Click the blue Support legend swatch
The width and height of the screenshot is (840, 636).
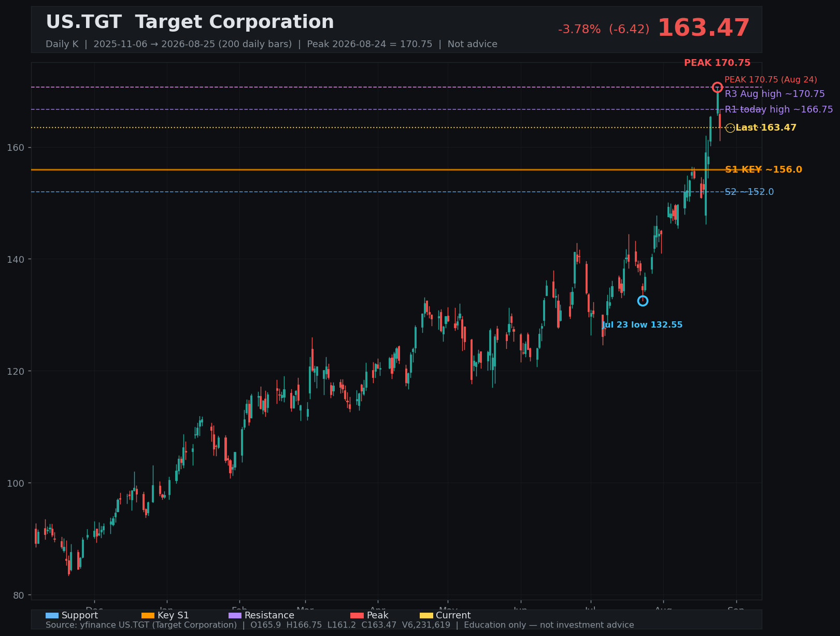52,616
